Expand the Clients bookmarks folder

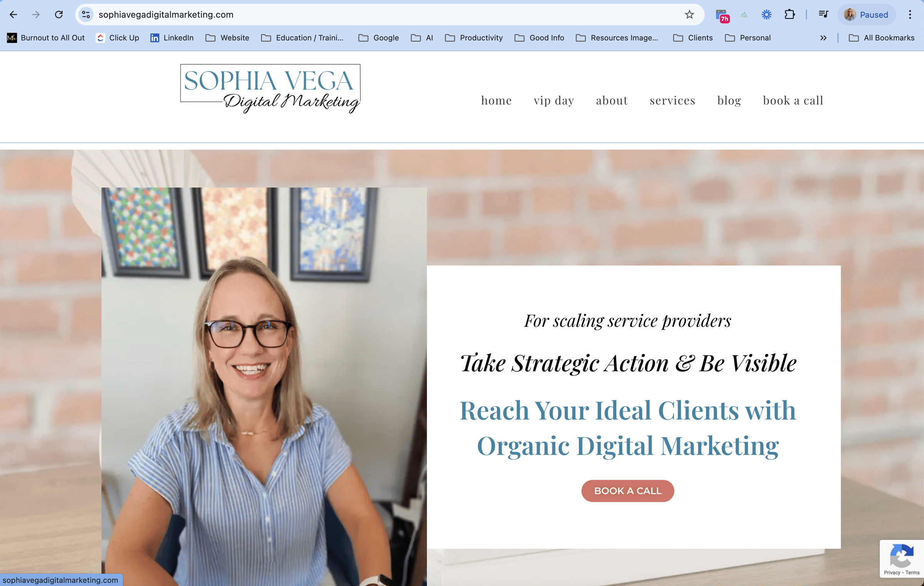[693, 38]
